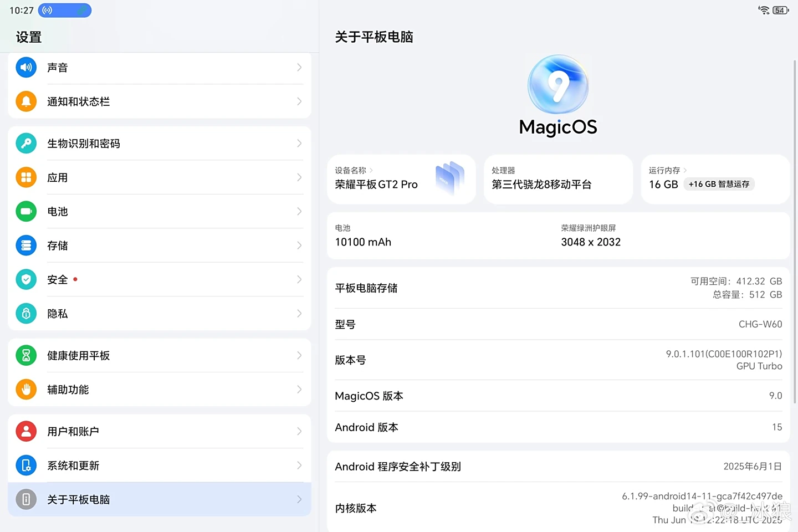Tap the 10:27 clock in status bar
Image resolution: width=798 pixels, height=532 pixels.
[22, 11]
